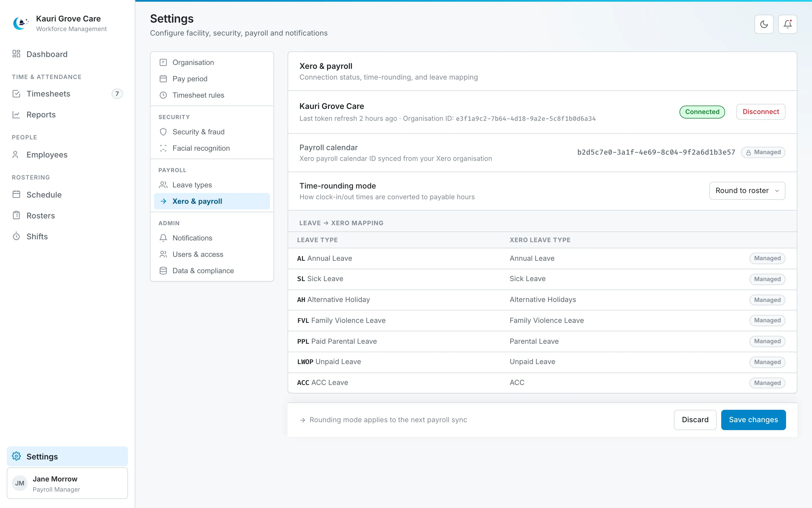Save changes to payroll settings
The height and width of the screenshot is (508, 812).
(753, 420)
